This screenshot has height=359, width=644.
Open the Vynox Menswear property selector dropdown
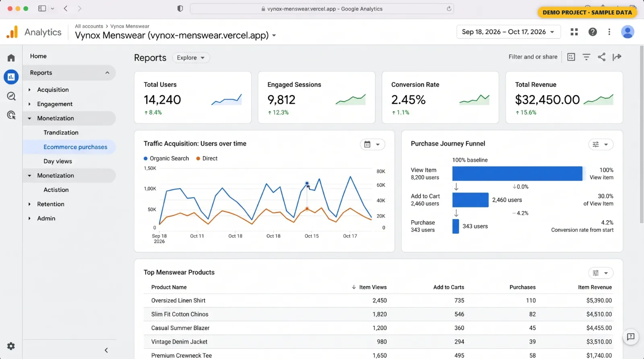pyautogui.click(x=274, y=35)
